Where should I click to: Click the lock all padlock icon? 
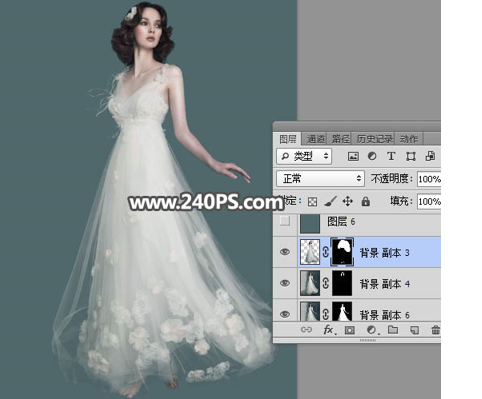pyautogui.click(x=366, y=201)
